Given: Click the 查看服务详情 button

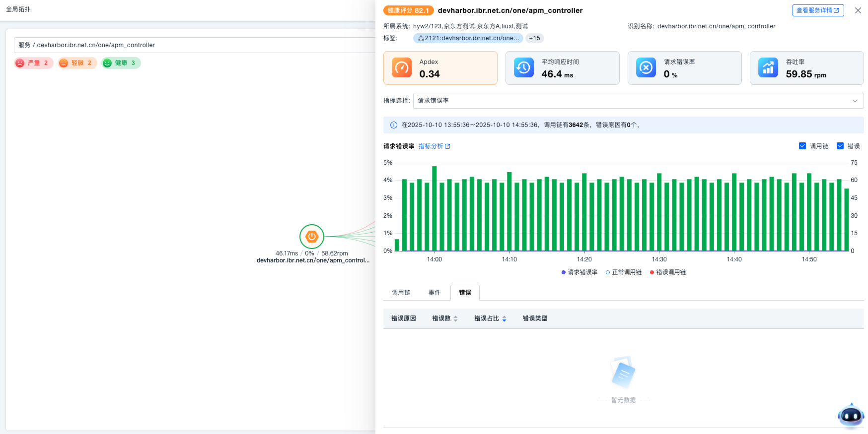Looking at the screenshot, I should click(x=817, y=10).
